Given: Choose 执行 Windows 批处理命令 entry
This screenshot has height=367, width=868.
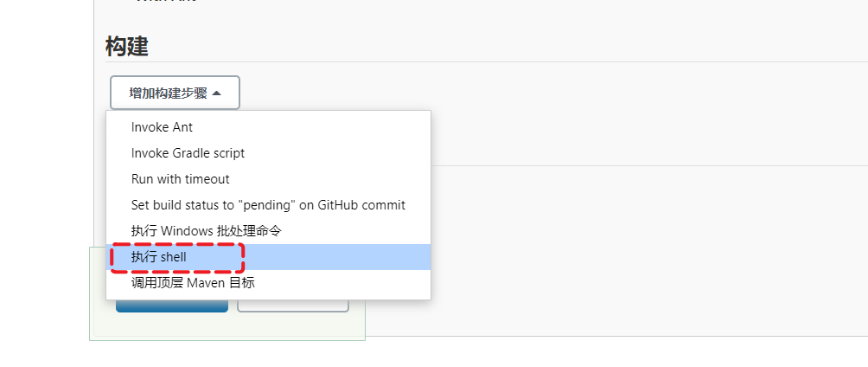Looking at the screenshot, I should point(206,231).
